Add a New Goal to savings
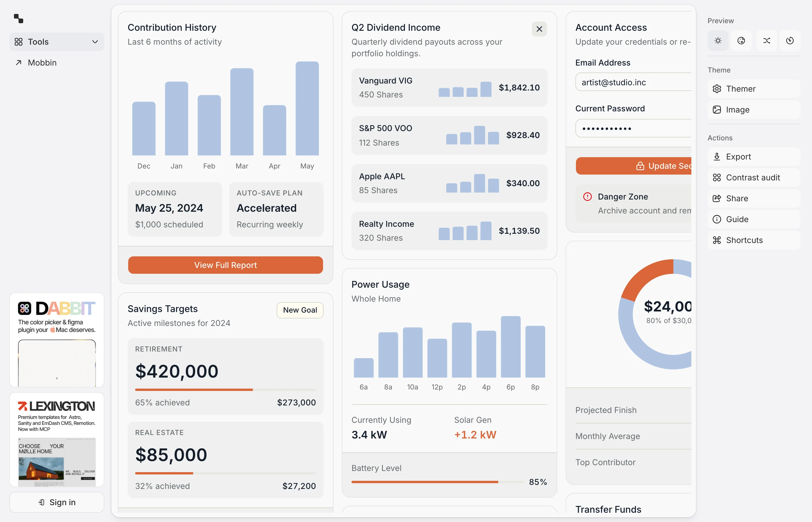The width and height of the screenshot is (812, 522). (300, 310)
